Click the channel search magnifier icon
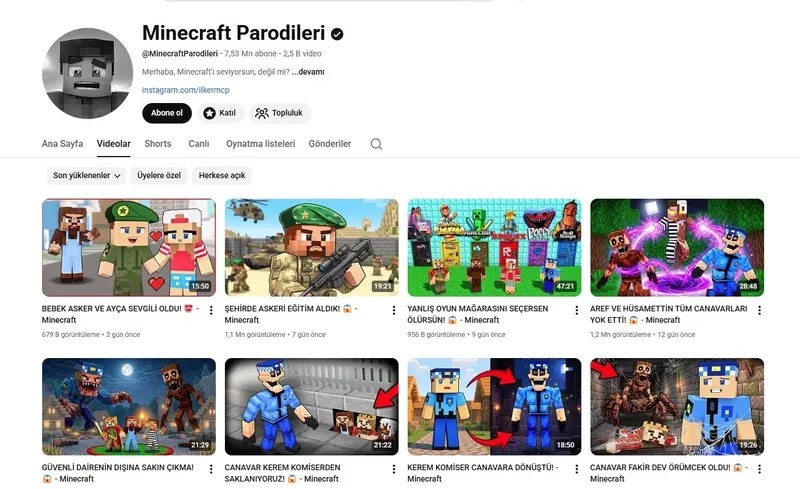This screenshot has width=800, height=489. pos(376,144)
